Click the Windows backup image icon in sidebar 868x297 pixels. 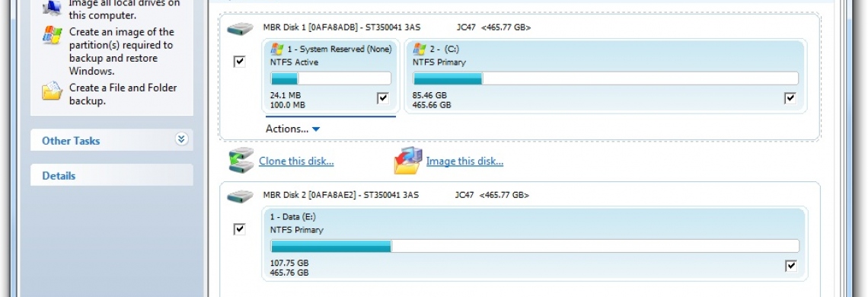[53, 36]
